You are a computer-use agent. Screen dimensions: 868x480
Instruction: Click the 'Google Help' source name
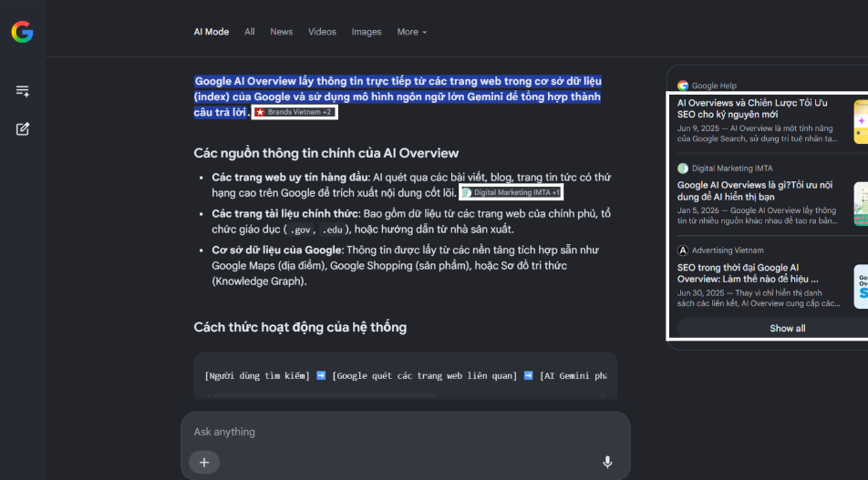714,86
